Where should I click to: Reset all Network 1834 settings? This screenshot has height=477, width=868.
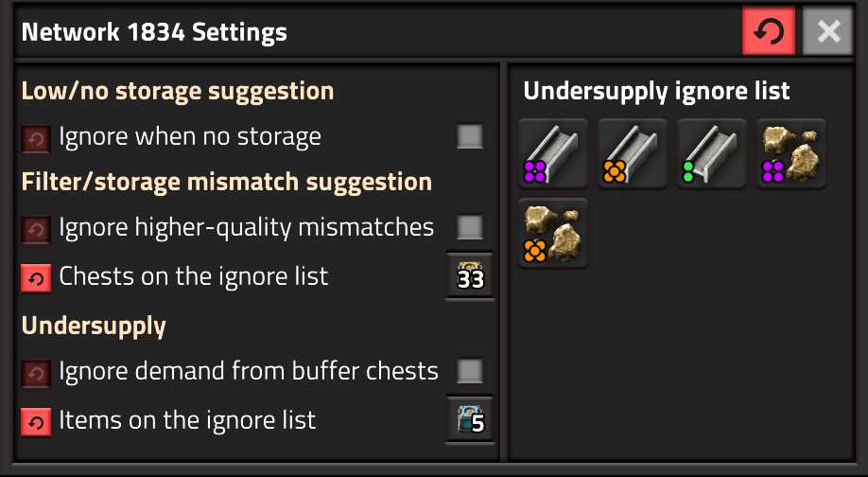coord(769,32)
